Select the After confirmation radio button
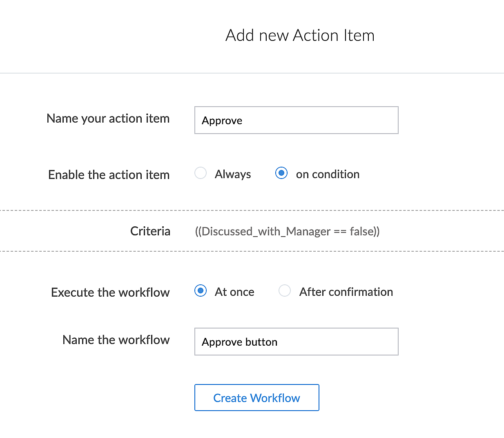Screen dimensions: 504x438 point(285,291)
